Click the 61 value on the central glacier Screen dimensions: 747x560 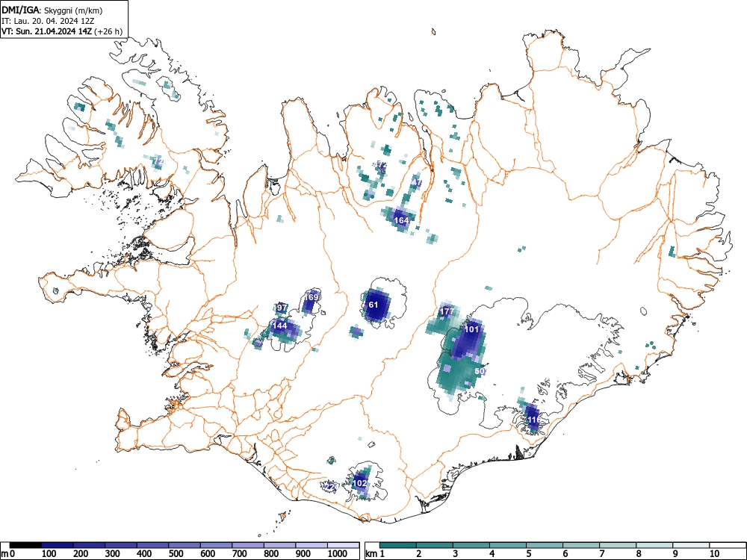(373, 305)
